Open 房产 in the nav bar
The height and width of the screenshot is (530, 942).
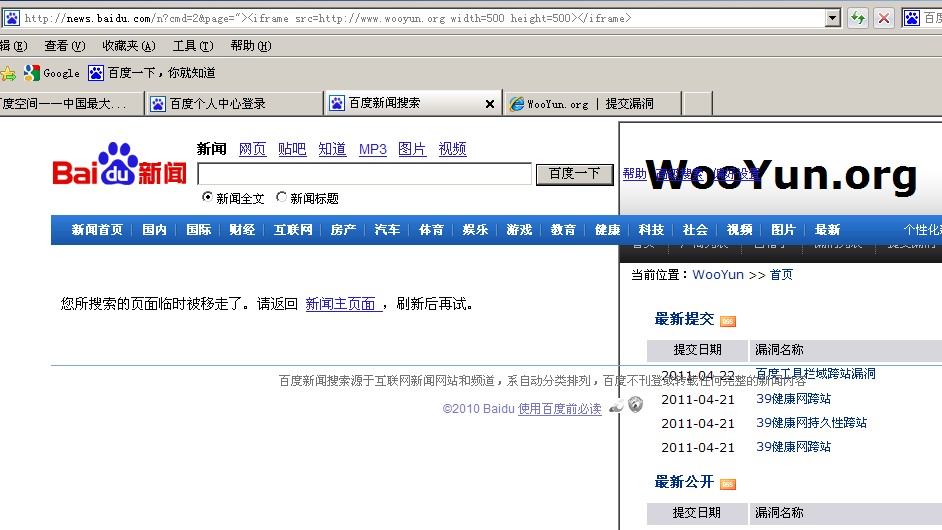(x=343, y=230)
